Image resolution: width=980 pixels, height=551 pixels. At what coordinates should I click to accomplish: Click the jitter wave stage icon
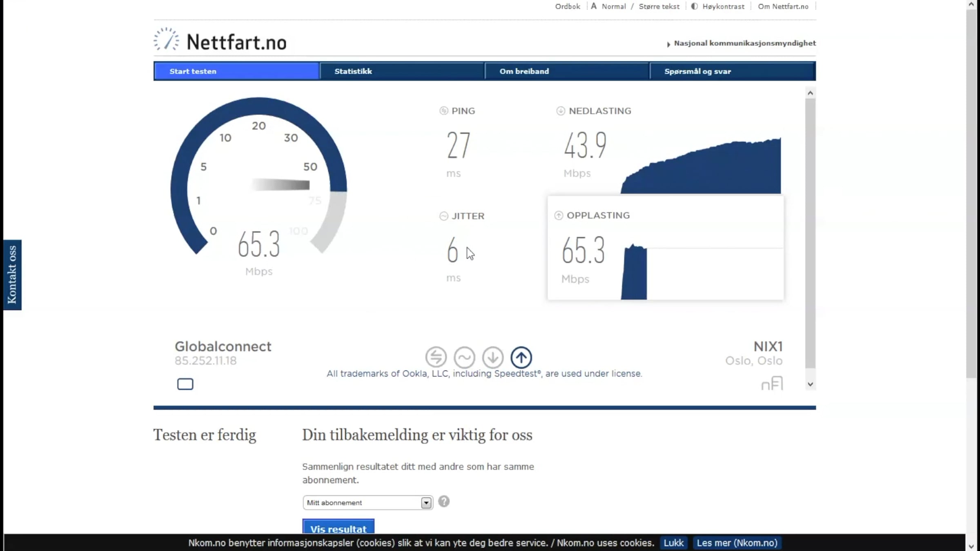(x=464, y=357)
